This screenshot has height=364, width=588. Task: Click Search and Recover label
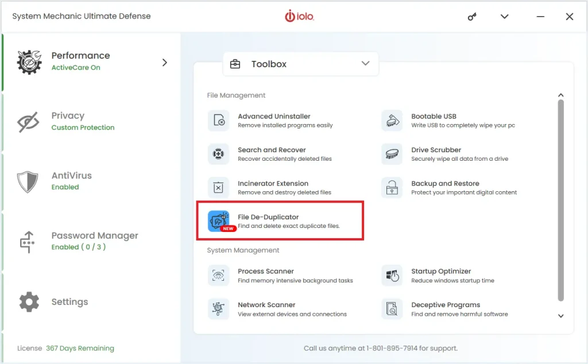(x=272, y=150)
